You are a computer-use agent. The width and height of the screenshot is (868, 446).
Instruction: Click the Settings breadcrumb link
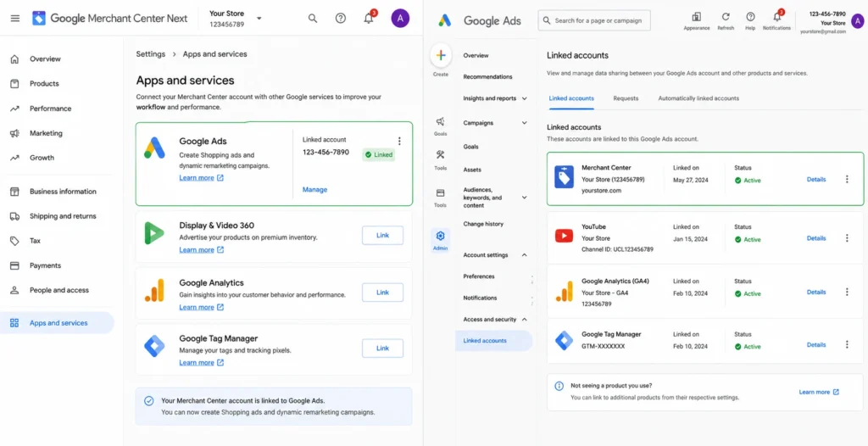tap(151, 54)
